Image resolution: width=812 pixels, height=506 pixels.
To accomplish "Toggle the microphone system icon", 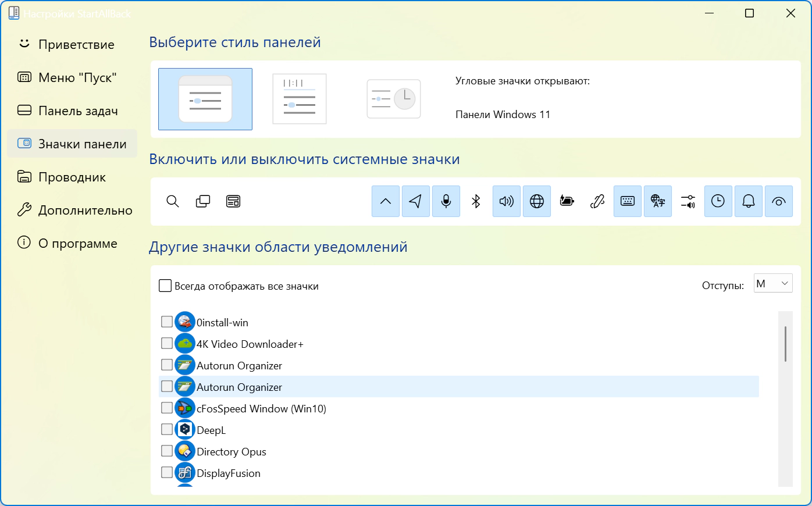I will pos(446,201).
